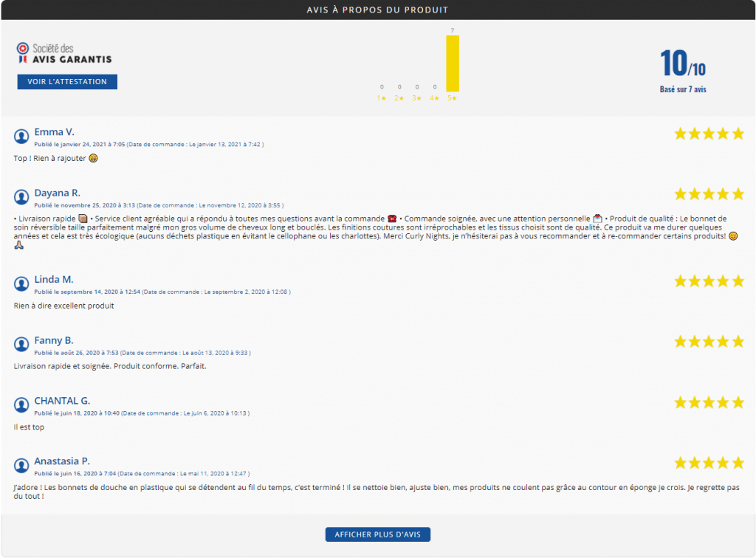The height and width of the screenshot is (558, 756).
Task: Click the 10/10 overall score
Action: coord(682,65)
